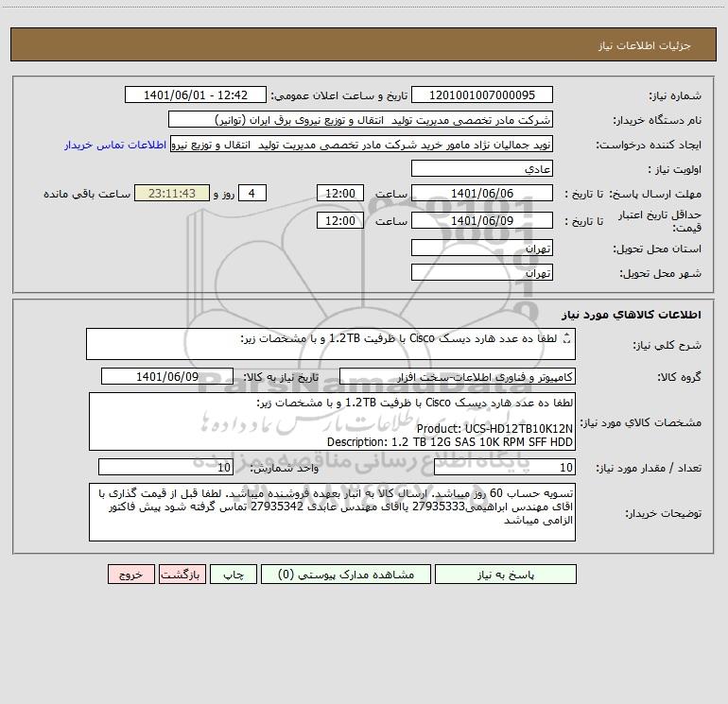728x704 pixels.
Task: Click the مهلت ارسال پاسخ label
Action: [656, 194]
